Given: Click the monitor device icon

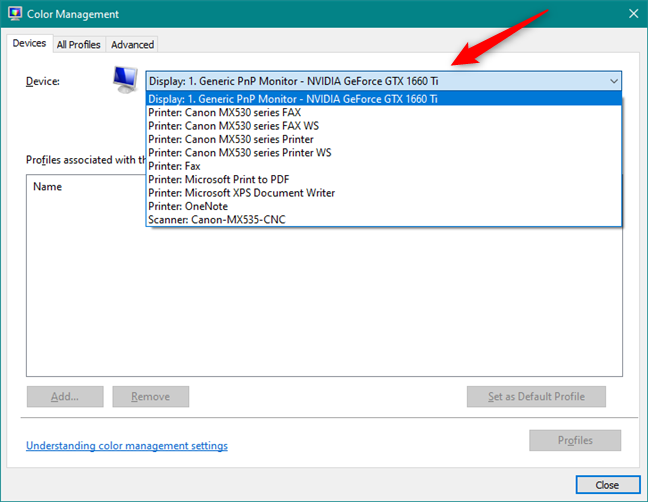Looking at the screenshot, I should [x=125, y=80].
